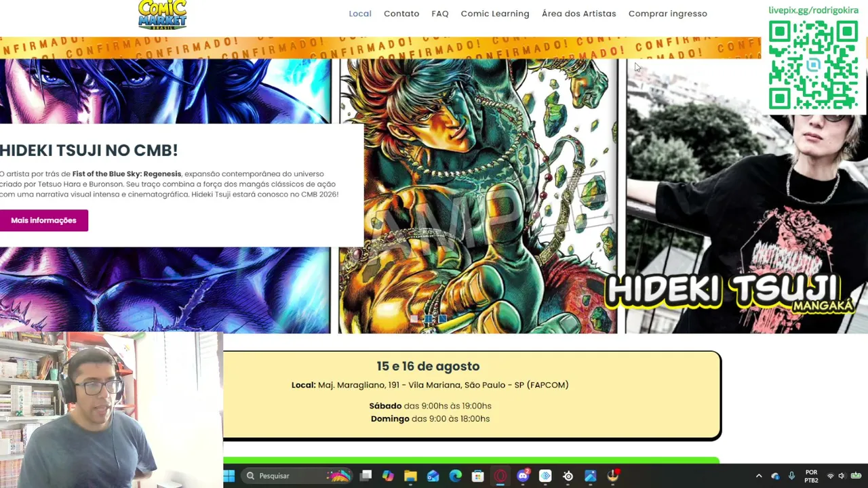Go to the Contato page
868x488 pixels.
click(401, 14)
